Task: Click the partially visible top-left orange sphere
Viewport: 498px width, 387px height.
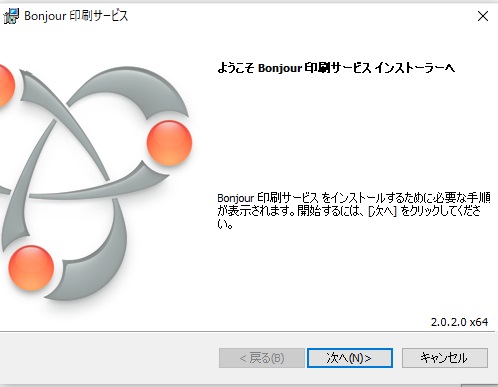Action: [x=7, y=86]
